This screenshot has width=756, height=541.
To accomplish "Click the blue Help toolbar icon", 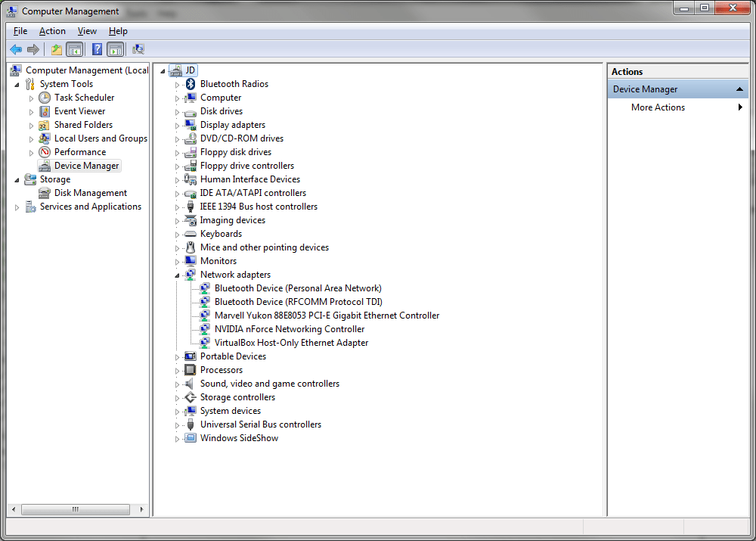I will tap(97, 49).
